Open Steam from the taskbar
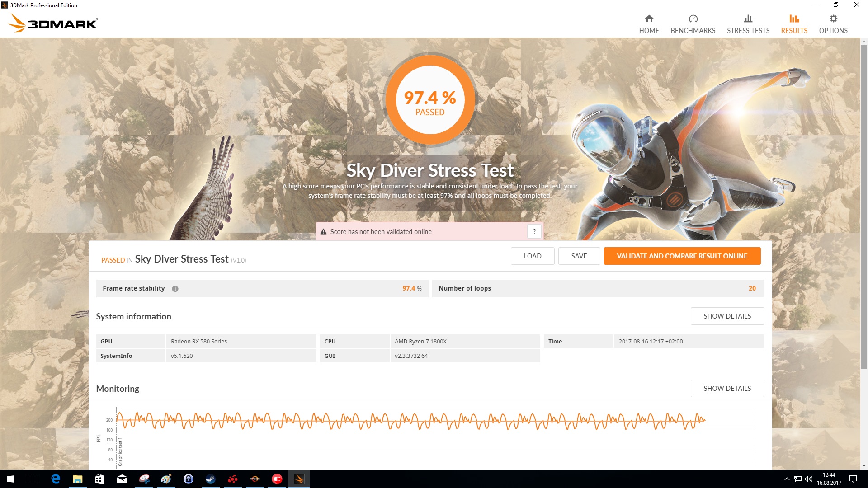868x488 pixels. [210, 479]
